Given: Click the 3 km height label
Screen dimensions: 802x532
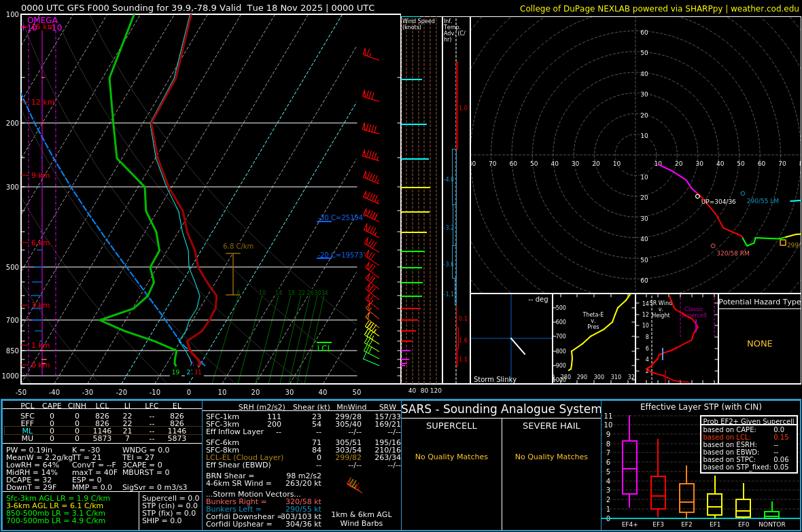Looking at the screenshot, I should tap(40, 305).
